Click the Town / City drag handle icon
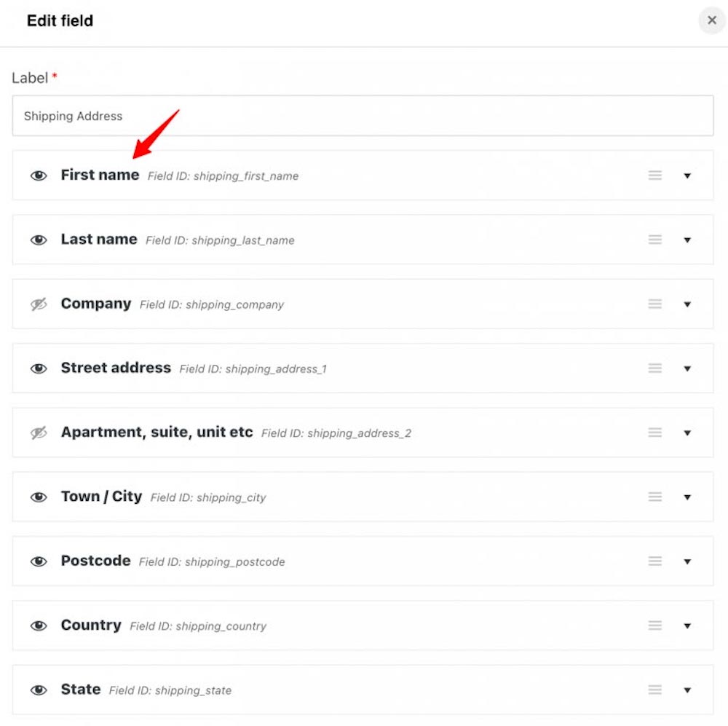This screenshot has width=728, height=726. coord(654,497)
